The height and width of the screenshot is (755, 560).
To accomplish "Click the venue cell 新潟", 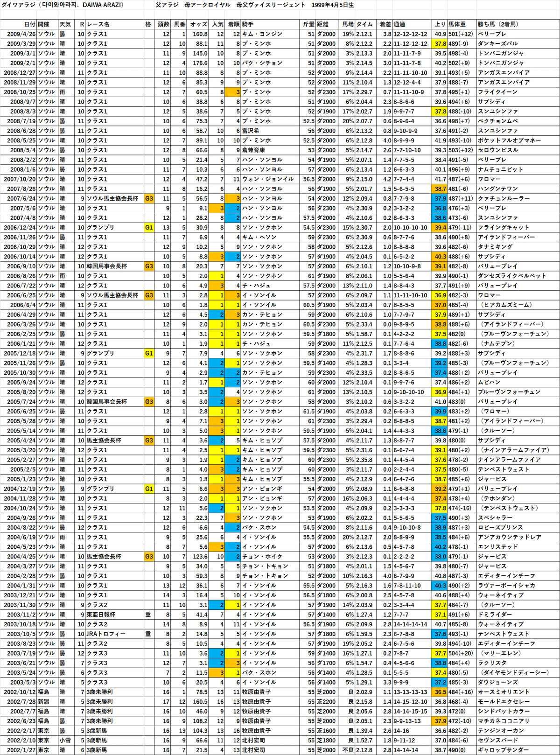I will pos(44,702).
